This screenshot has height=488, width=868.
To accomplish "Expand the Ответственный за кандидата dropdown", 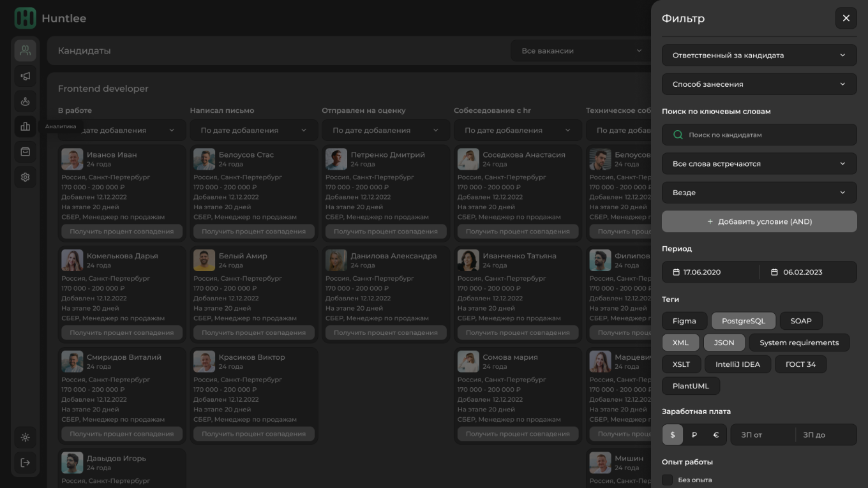I will coord(759,55).
